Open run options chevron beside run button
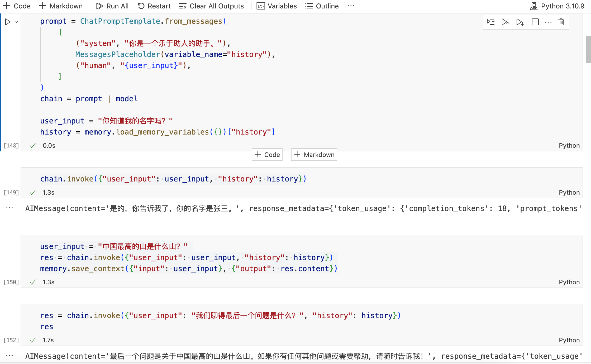The height and width of the screenshot is (364, 591). click(x=16, y=22)
